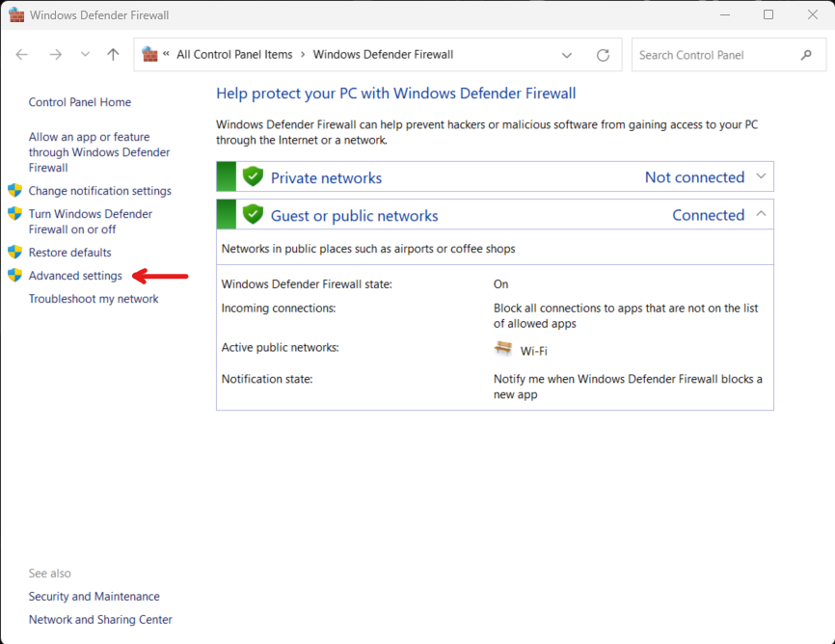
Task: Close the Windows Defender Firewall window
Action: tap(813, 14)
